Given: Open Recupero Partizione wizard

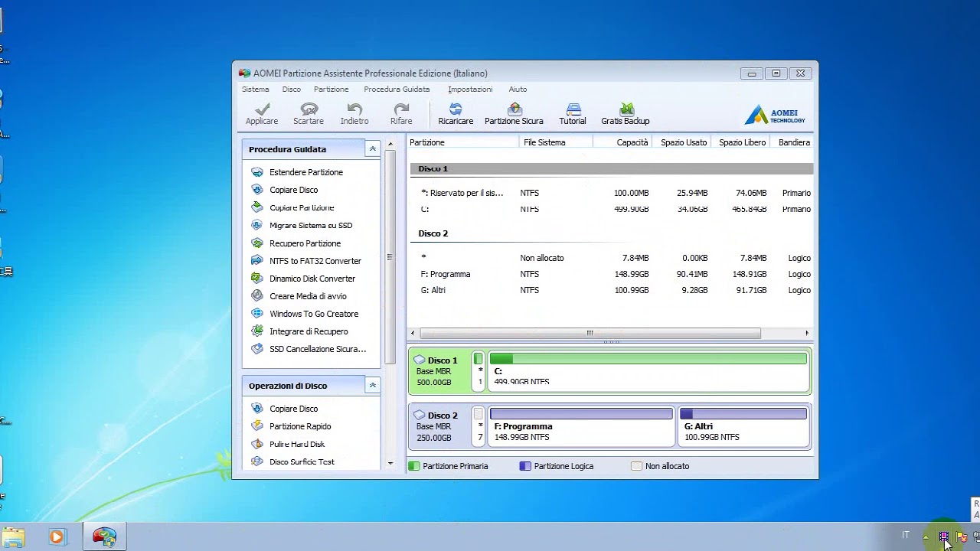Looking at the screenshot, I should [x=305, y=243].
